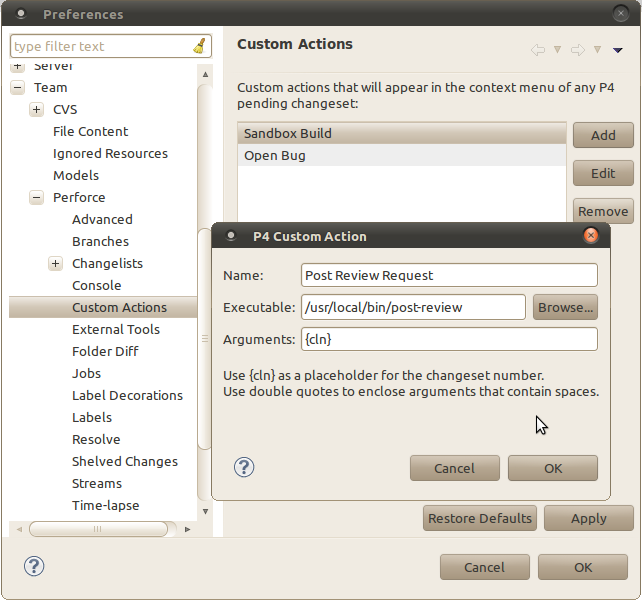
Task: Click the help icon in P4 Custom Action dialog
Action: point(244,467)
